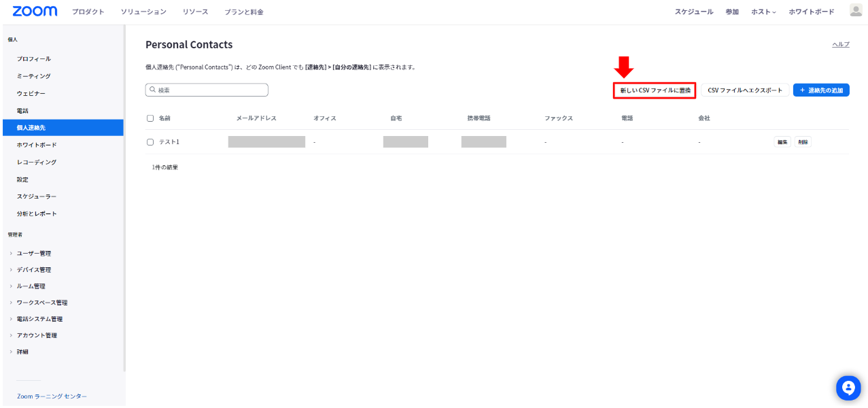Go to スケジューラー in sidebar
Image resolution: width=868 pixels, height=408 pixels.
click(x=37, y=197)
